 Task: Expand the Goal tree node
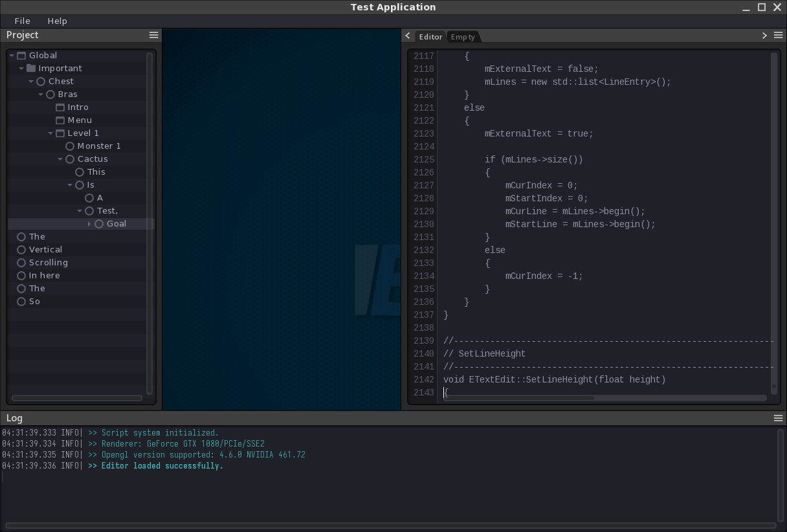point(89,224)
